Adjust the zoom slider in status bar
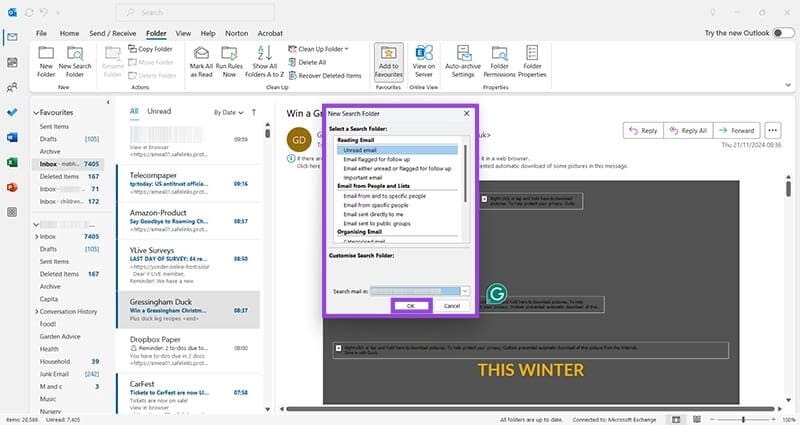Viewport: 800px width, 425px height. [744, 419]
